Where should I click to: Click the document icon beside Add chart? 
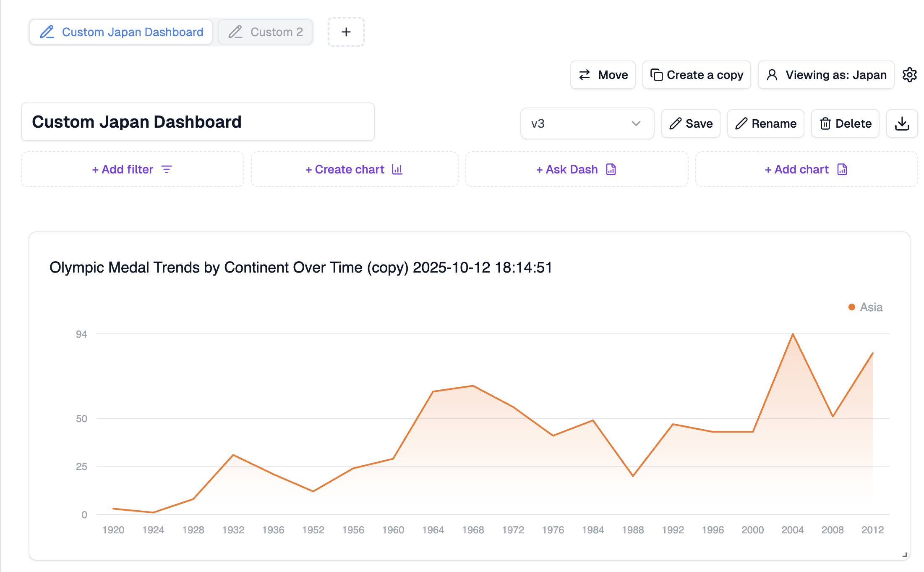842,169
